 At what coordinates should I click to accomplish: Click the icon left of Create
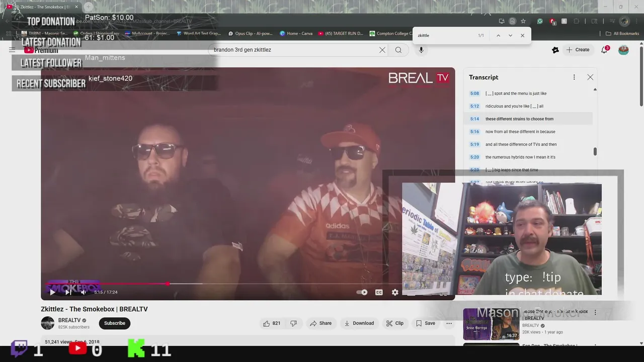555,50
